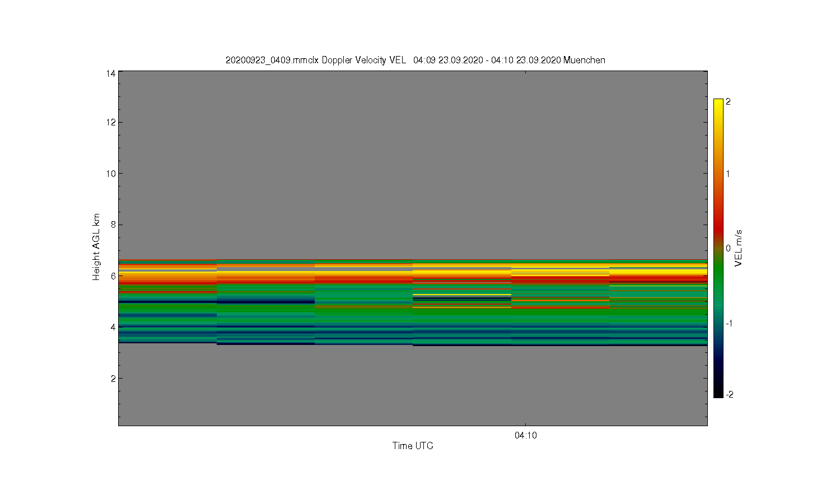Click the gray no-data area above 8 km
This screenshot has height=504, width=840.
tap(413, 162)
